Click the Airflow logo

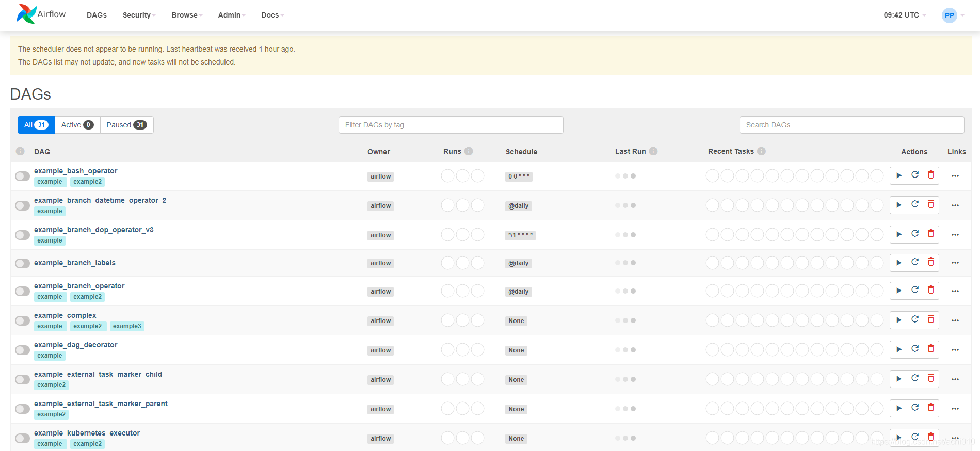41,14
